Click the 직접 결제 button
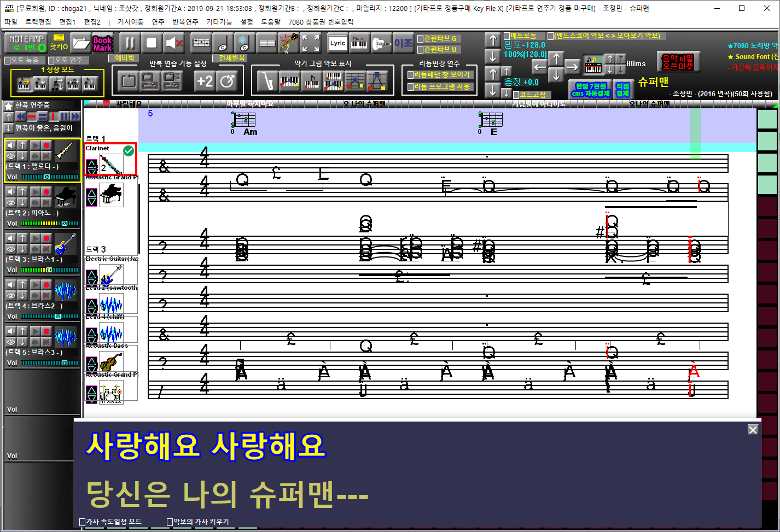Viewport: 780px width, 532px height. click(622, 90)
